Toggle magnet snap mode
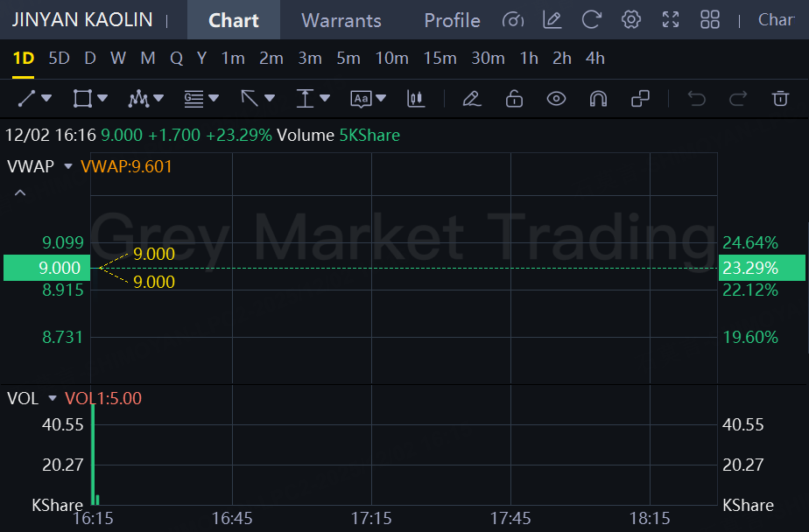The width and height of the screenshot is (809, 532). pyautogui.click(x=598, y=99)
